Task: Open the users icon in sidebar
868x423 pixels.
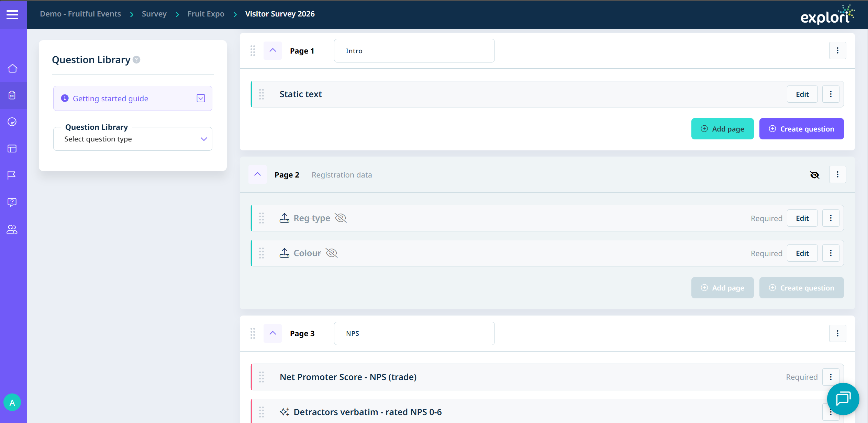Action: [x=12, y=229]
